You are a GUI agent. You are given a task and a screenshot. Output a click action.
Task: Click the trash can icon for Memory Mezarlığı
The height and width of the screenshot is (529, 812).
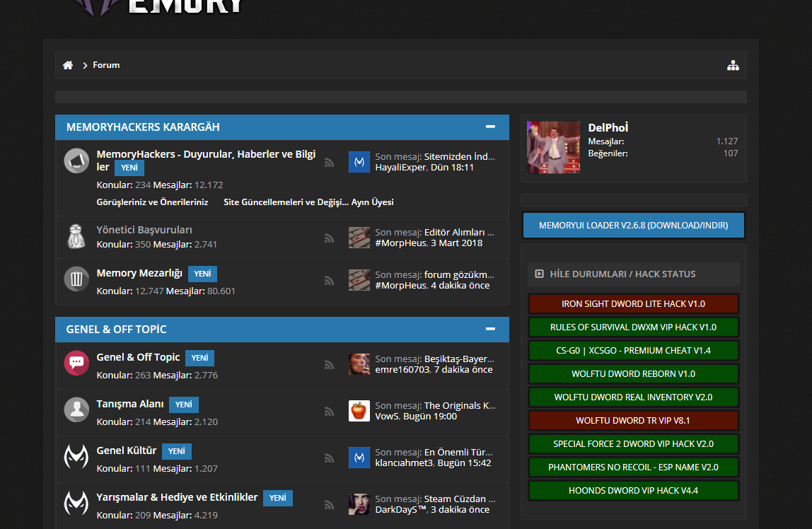click(x=76, y=279)
